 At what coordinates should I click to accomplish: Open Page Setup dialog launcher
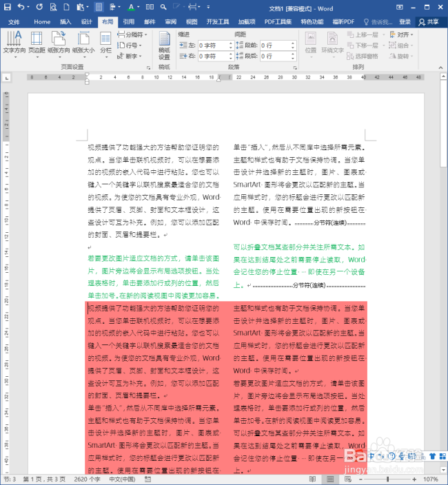pyautogui.click(x=148, y=68)
